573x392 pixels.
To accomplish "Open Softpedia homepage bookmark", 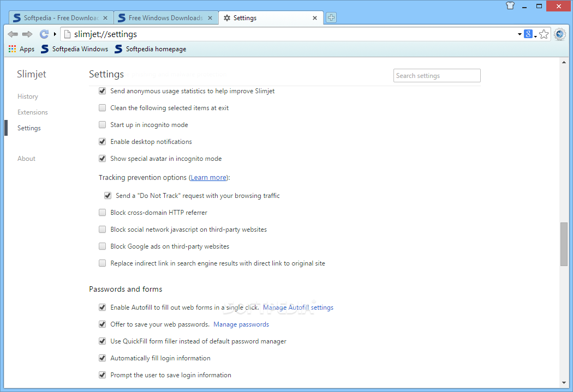I will [151, 49].
